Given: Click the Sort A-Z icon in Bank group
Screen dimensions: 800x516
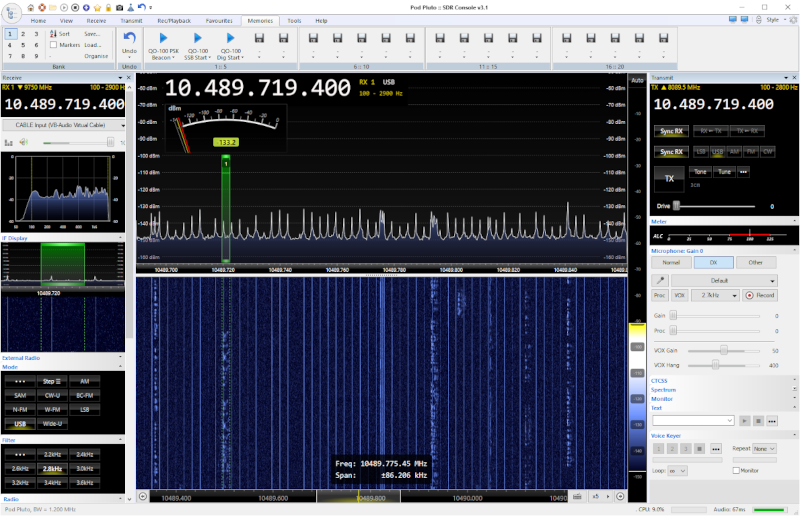Looking at the screenshot, I should pyautogui.click(x=53, y=34).
